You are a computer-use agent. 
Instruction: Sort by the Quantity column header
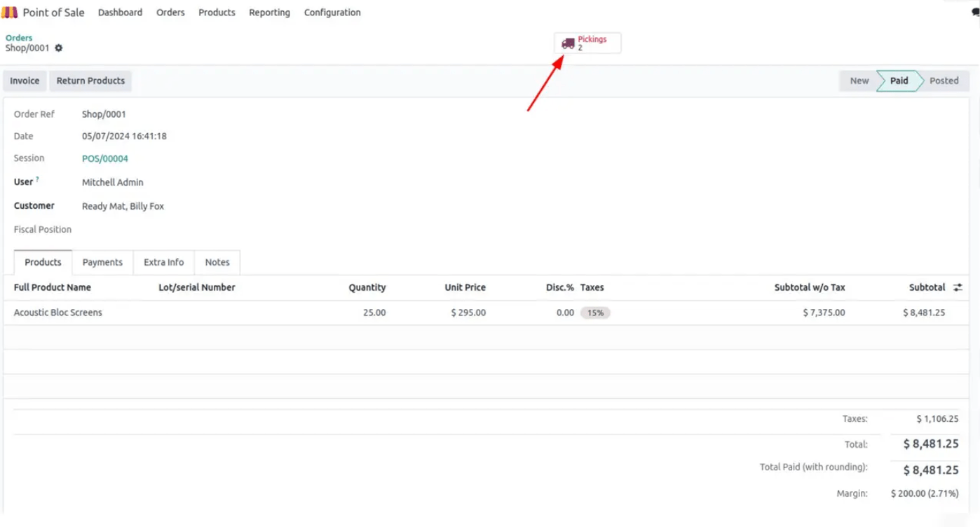coord(367,287)
